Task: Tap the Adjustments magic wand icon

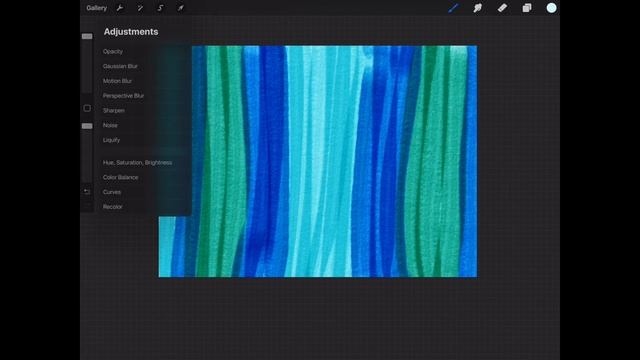Action: click(140, 8)
